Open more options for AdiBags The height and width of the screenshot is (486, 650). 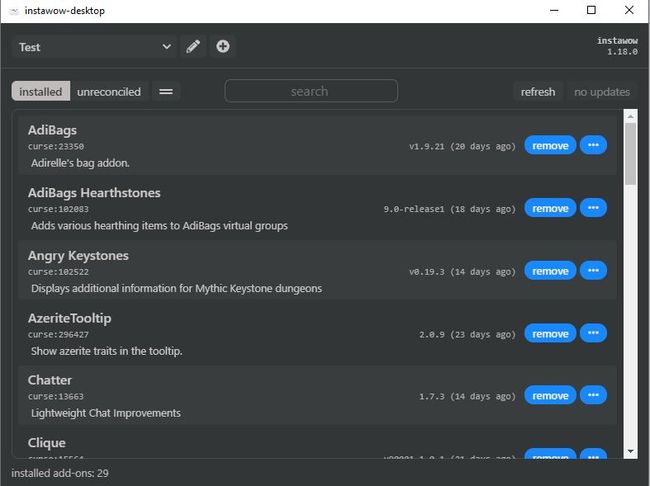593,145
